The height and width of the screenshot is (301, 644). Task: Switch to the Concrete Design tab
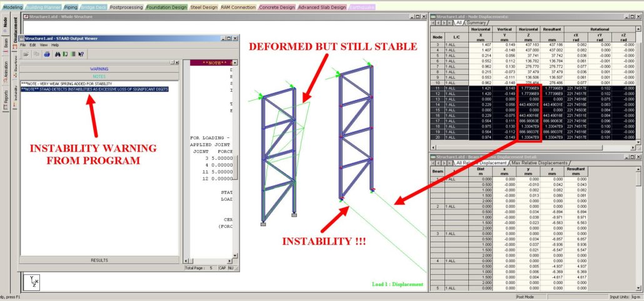pyautogui.click(x=277, y=7)
